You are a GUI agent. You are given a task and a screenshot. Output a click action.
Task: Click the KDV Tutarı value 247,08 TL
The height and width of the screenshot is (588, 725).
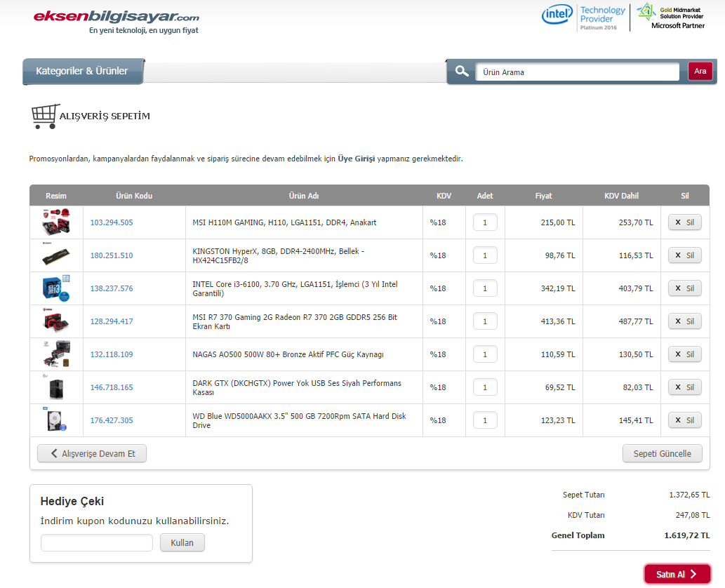[693, 515]
